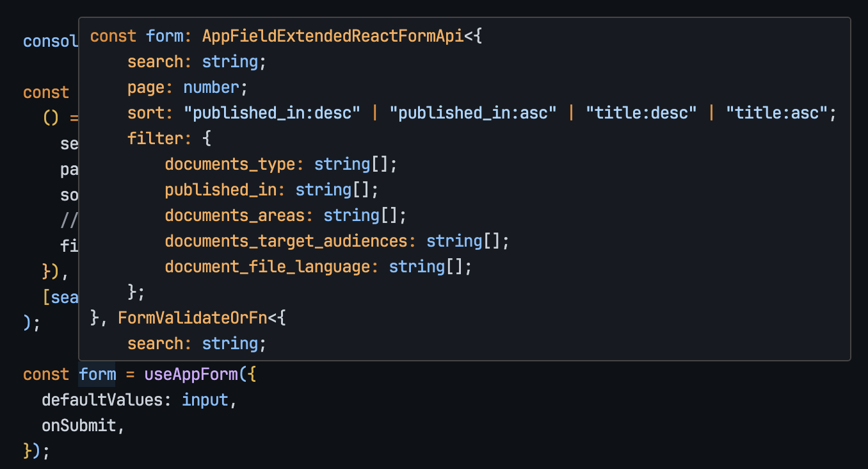Click the "title:asc" string literal
868x469 pixels.
pyautogui.click(x=776, y=113)
